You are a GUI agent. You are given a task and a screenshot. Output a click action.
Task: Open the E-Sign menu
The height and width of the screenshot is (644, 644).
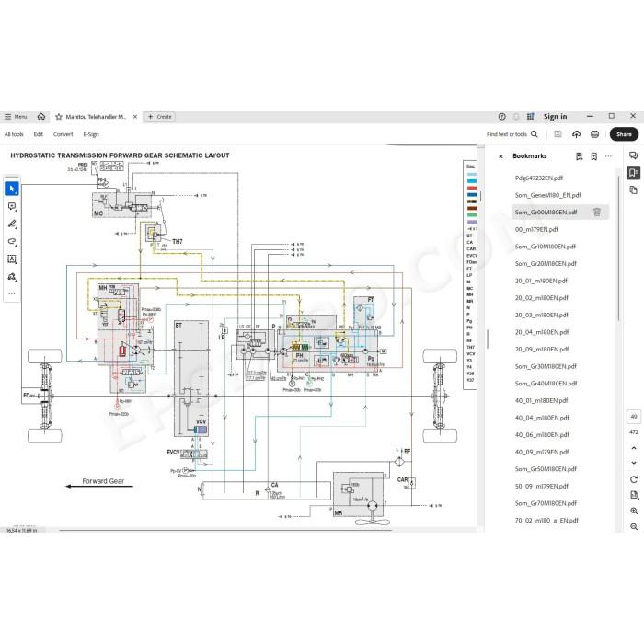(91, 134)
